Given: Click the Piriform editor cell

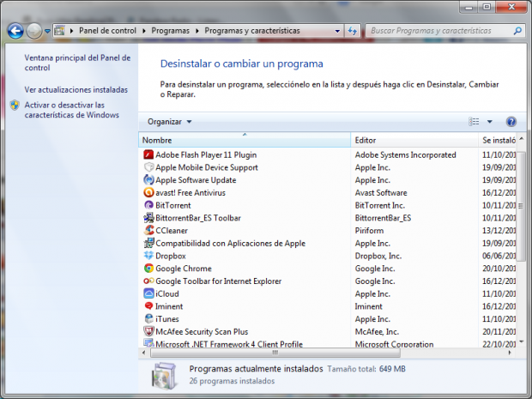Looking at the screenshot, I should (369, 230).
